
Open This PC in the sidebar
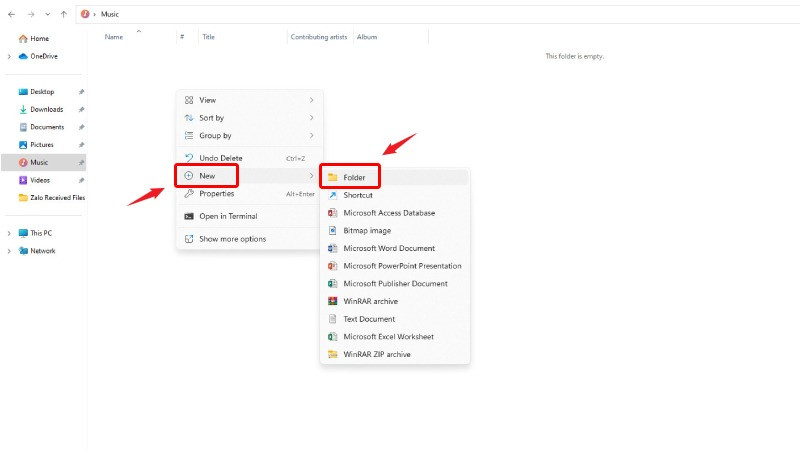coord(41,233)
